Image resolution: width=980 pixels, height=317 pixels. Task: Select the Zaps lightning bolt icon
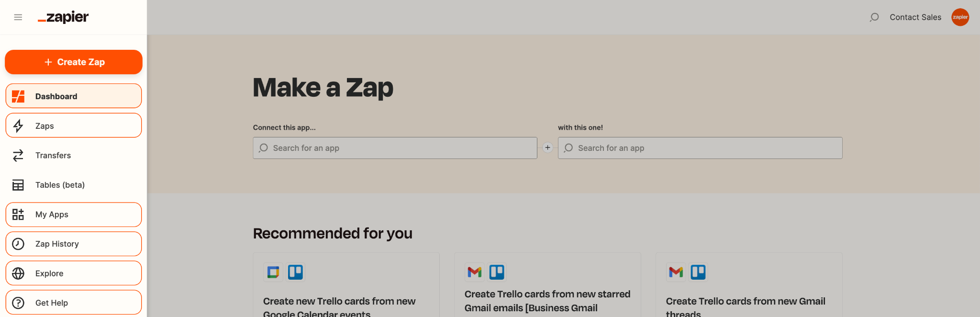18,125
